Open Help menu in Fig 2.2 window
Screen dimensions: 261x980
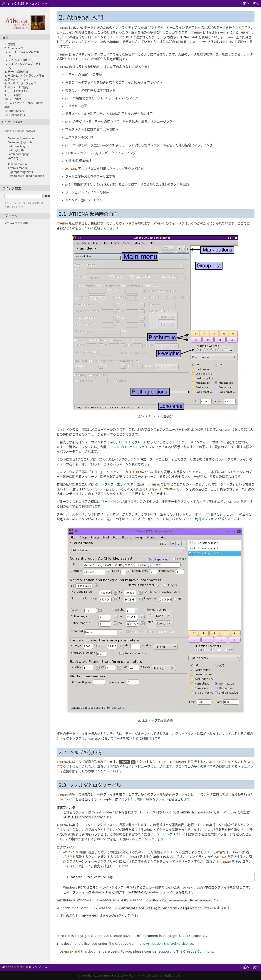coord(164,538)
